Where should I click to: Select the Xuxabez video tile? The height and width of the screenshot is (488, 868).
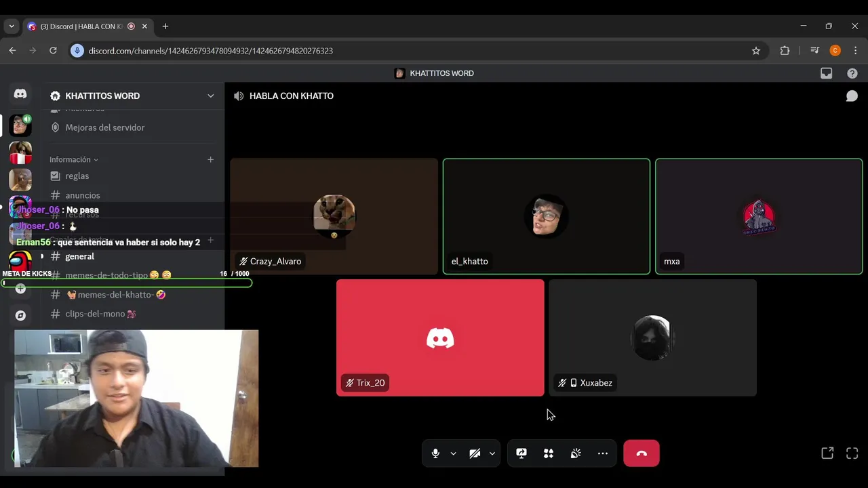[x=652, y=338]
